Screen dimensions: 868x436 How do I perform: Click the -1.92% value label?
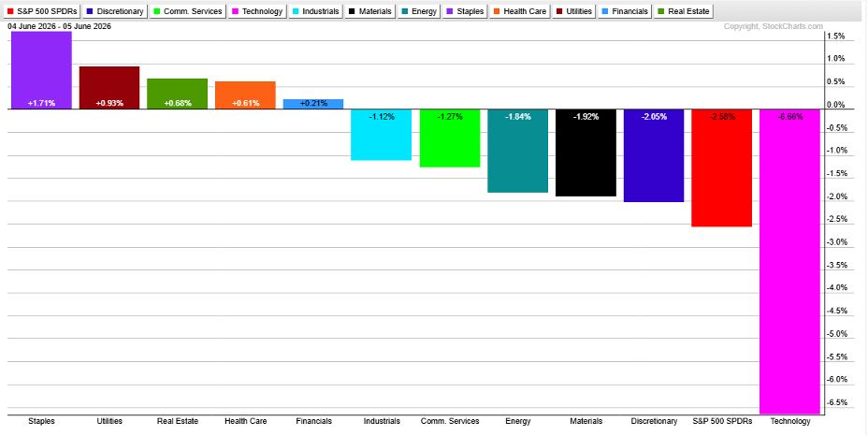coord(586,116)
